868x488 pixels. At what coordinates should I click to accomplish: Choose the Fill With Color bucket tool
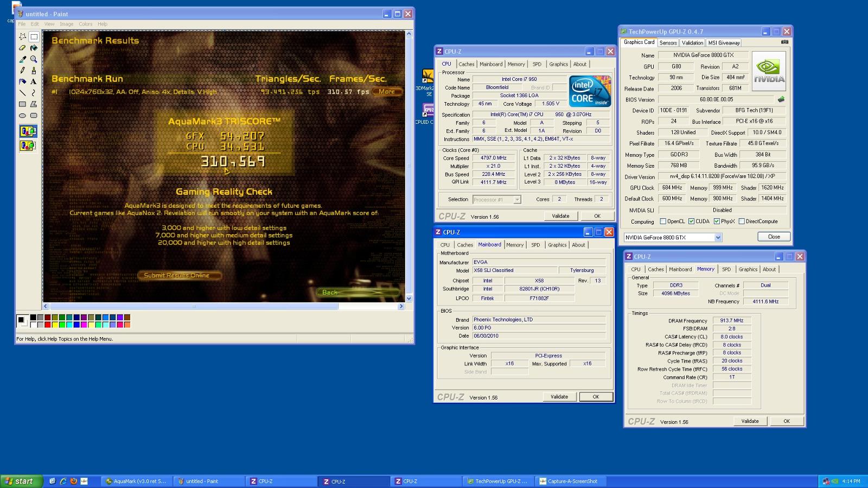(x=34, y=48)
